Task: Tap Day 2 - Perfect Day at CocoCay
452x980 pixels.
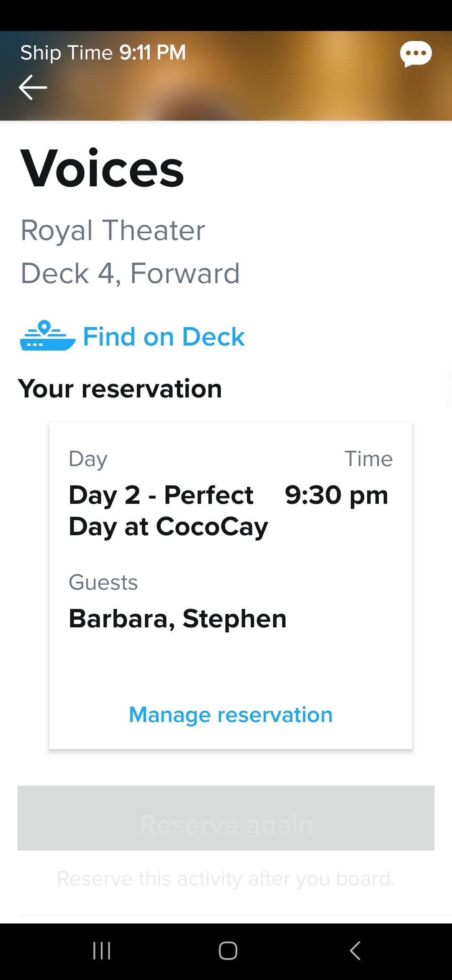Action: point(168,511)
